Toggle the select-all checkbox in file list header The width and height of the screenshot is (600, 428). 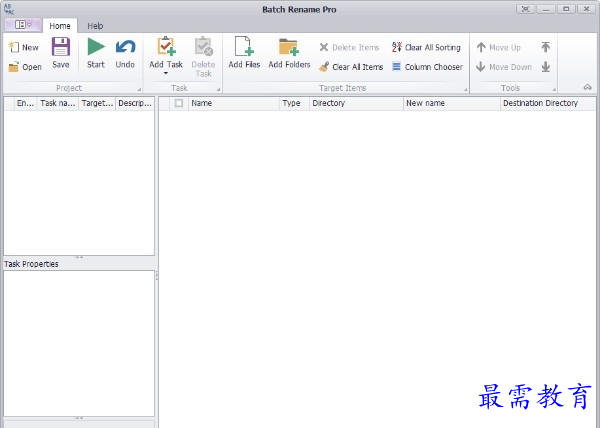179,103
